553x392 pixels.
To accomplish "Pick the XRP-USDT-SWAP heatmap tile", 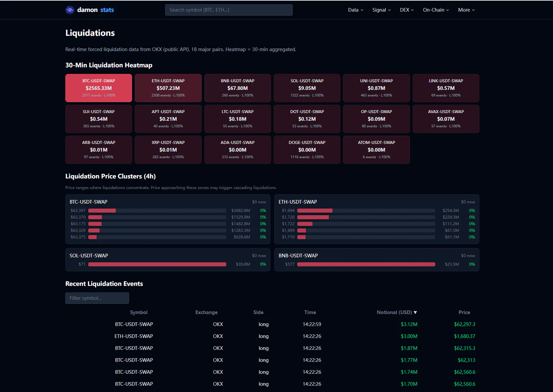I will 168,150.
